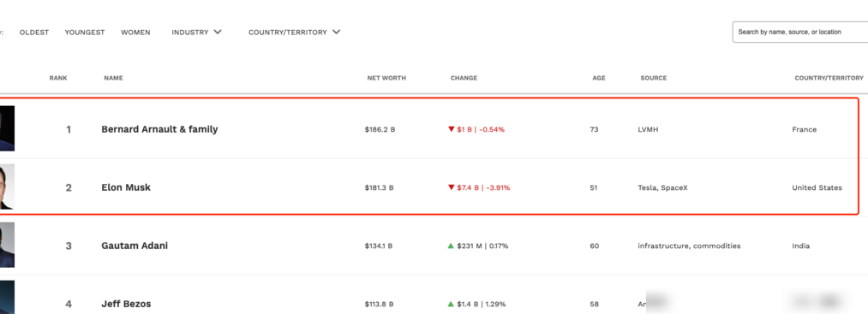Viewport: 868px width, 314px height.
Task: Click Elon Musk's profile photo thumbnail
Action: tap(7, 187)
